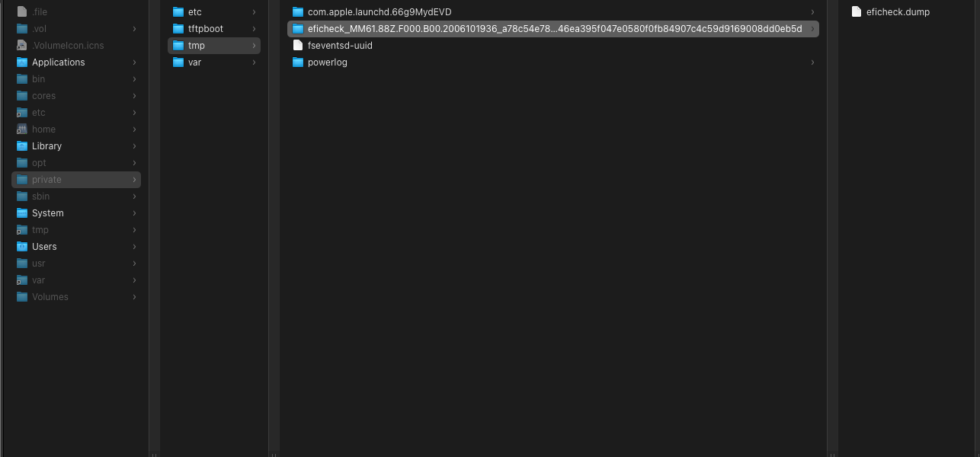Click the Volumes folder icon
The height and width of the screenshot is (457, 980).
tap(22, 297)
